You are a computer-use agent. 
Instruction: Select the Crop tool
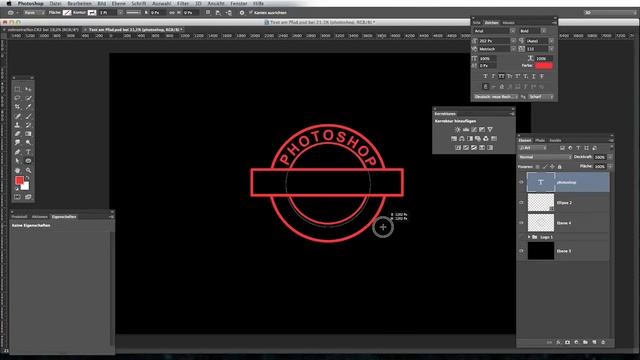(x=18, y=107)
